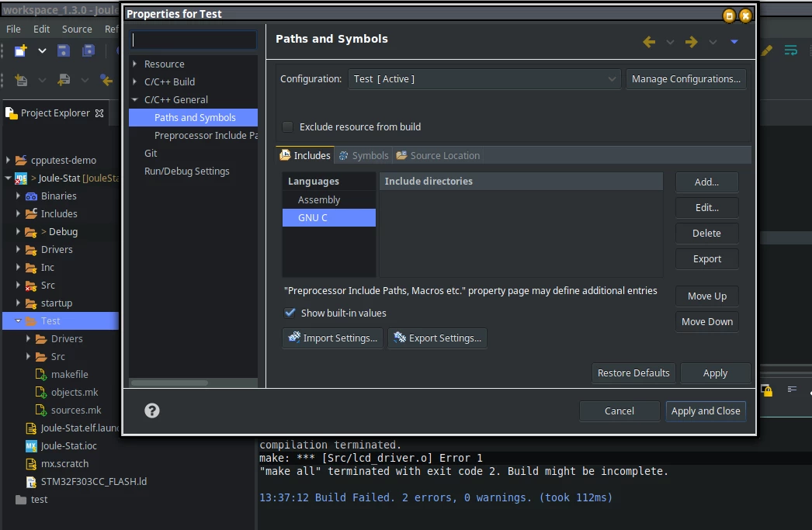Click the Project Explorer view icon
Viewport: 812px width, 530px height.
pyautogui.click(x=11, y=113)
